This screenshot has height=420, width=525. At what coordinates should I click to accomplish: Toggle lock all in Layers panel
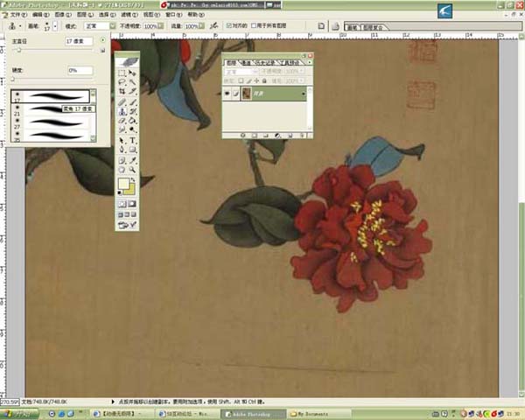tap(264, 80)
